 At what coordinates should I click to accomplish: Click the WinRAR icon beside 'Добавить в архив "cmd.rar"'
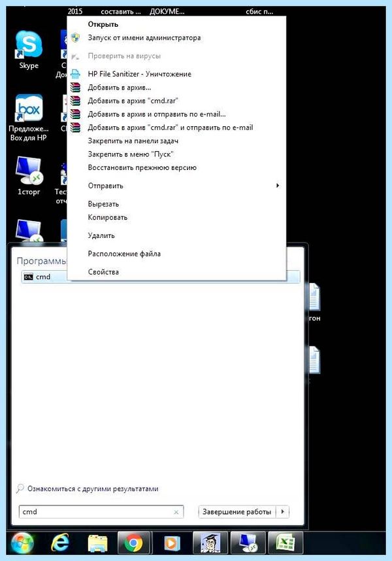point(75,101)
